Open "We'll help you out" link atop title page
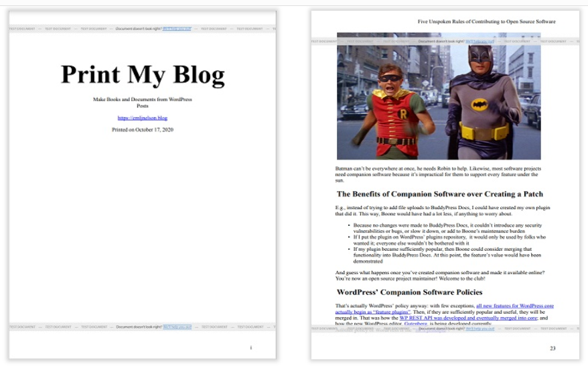The width and height of the screenshot is (588, 368). (177, 29)
